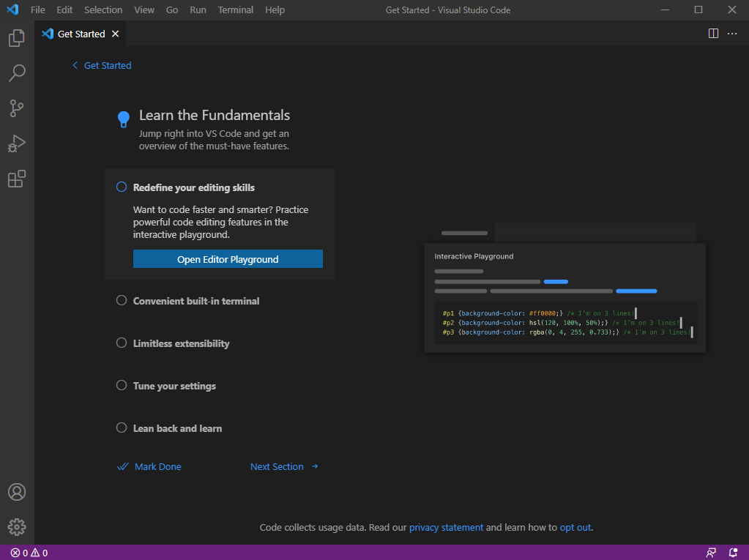Close the Get Started tab
This screenshot has height=560, width=749.
click(115, 34)
